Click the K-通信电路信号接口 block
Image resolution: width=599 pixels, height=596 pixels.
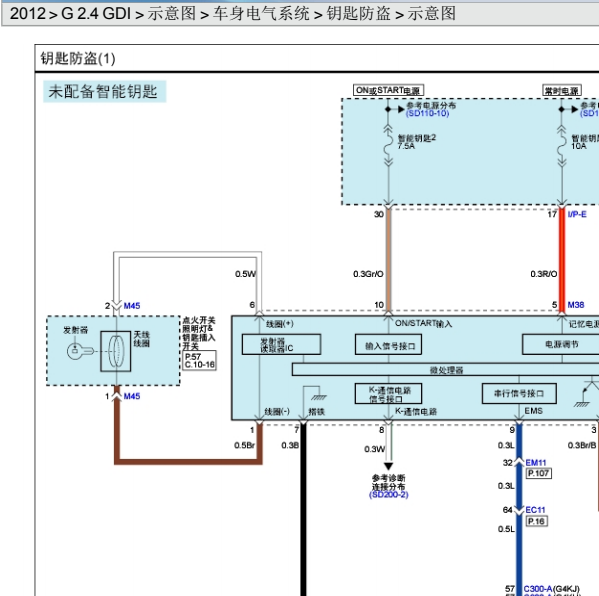389,394
